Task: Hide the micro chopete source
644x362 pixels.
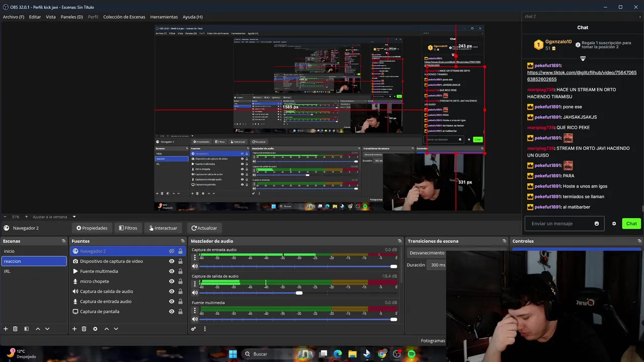Action: click(172, 282)
